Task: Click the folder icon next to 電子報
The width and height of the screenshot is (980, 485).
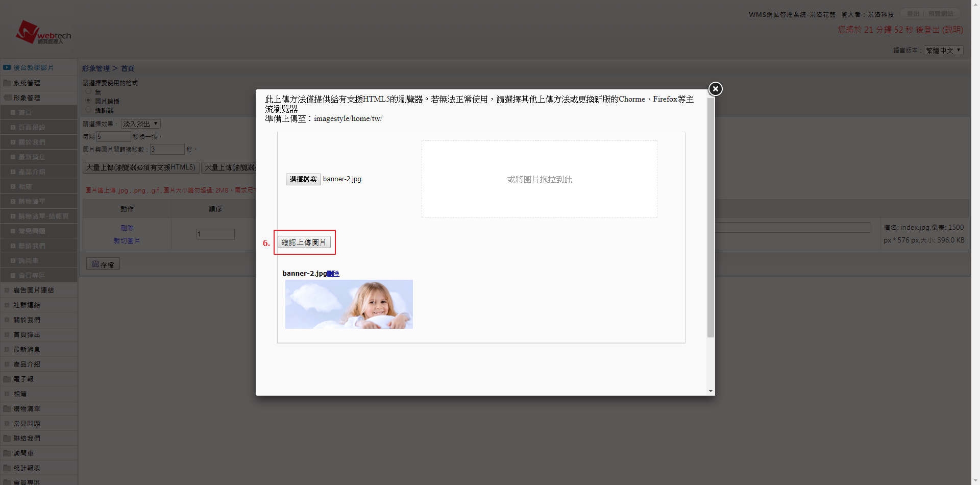Action: [x=7, y=379]
